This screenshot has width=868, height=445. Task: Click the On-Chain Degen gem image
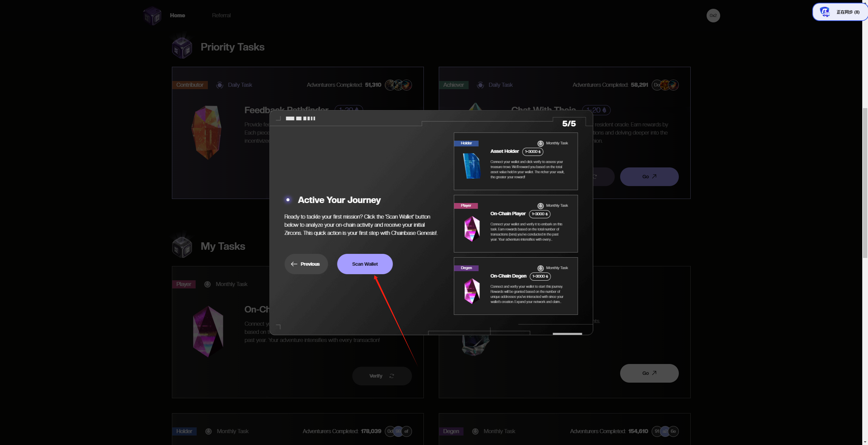[x=472, y=291]
